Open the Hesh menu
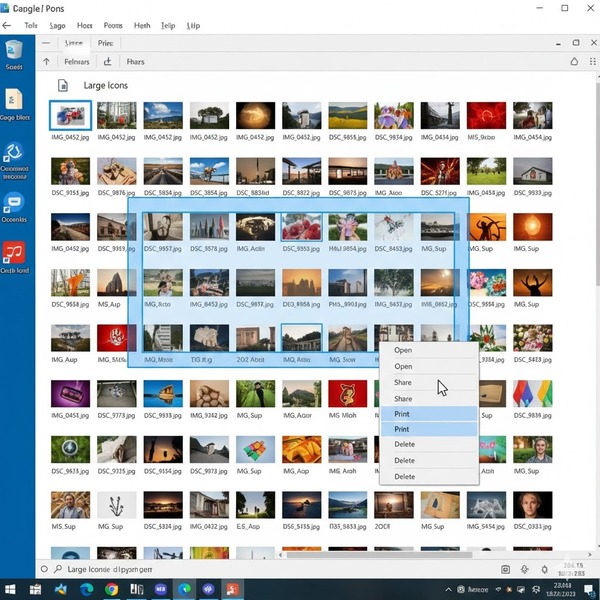The image size is (600, 600). 142,26
